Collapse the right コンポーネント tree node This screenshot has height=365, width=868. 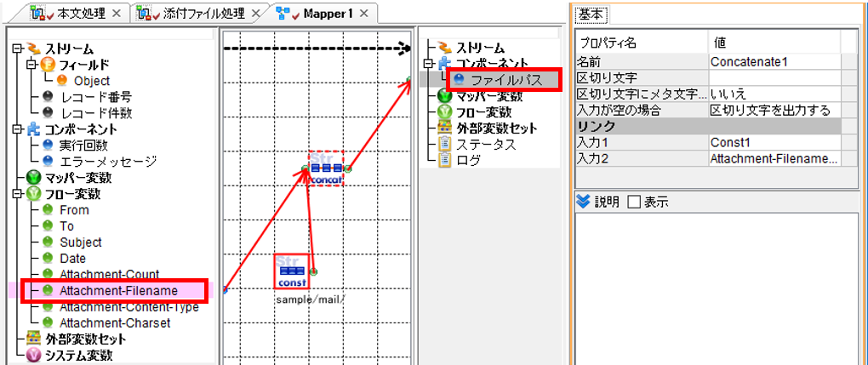tap(426, 63)
